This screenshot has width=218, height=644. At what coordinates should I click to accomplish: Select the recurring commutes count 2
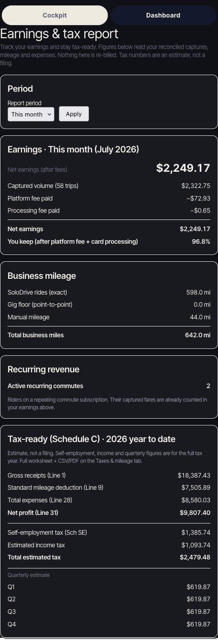[209, 386]
